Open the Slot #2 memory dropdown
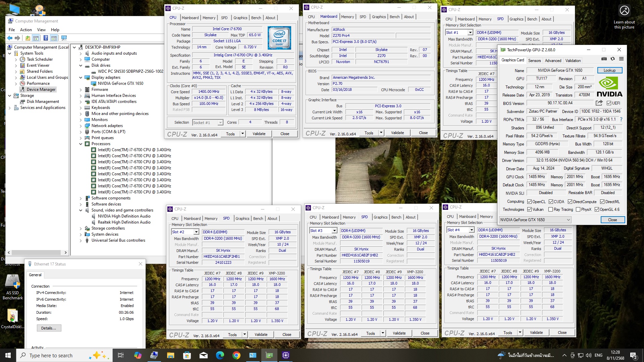This screenshot has width=644, height=362. pos(196,232)
